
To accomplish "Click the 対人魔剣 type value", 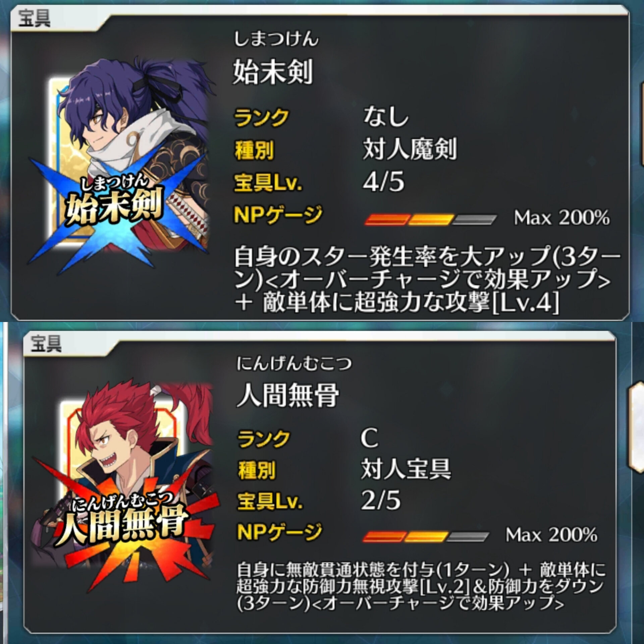I will click(x=410, y=149).
